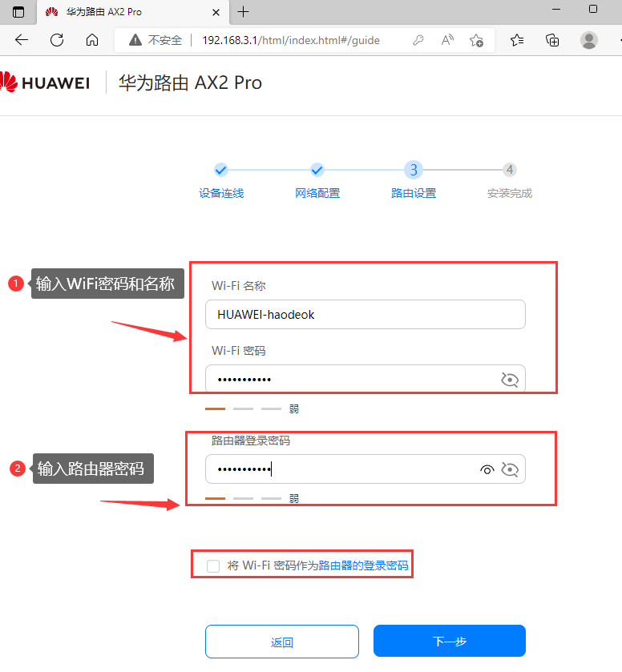The width and height of the screenshot is (622, 672).
Task: Open a new browser tab
Action: [243, 12]
